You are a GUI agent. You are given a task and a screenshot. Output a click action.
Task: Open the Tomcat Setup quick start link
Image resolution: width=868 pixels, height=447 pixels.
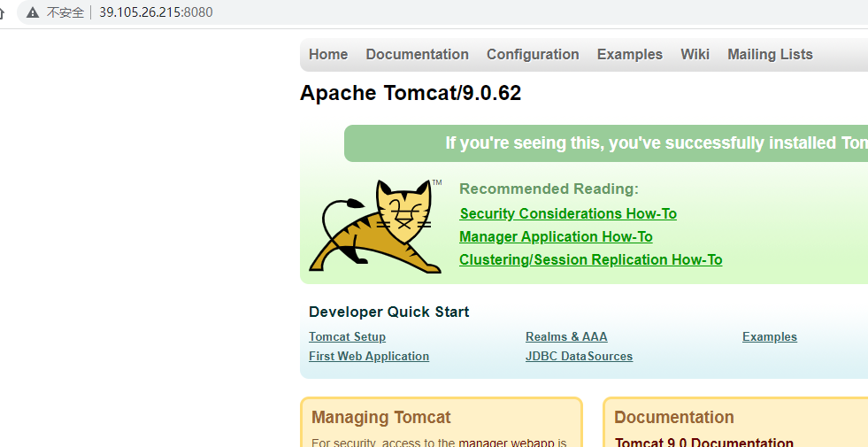tap(347, 336)
